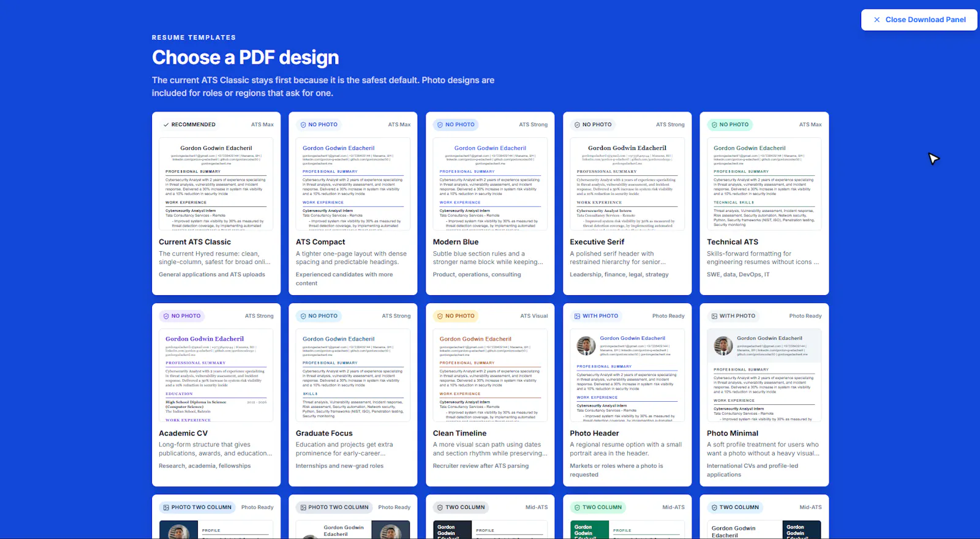Click the 'Long-form structure' description on Academic CV

click(x=215, y=449)
